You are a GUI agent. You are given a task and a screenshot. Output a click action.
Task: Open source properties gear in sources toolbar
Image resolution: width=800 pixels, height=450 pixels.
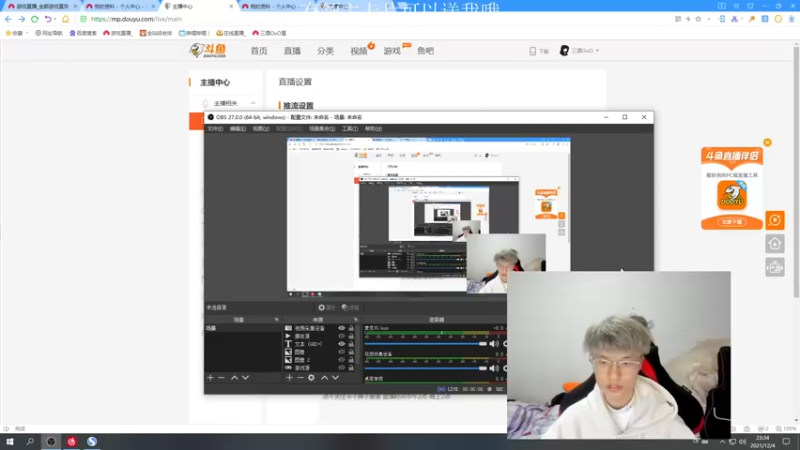(311, 378)
